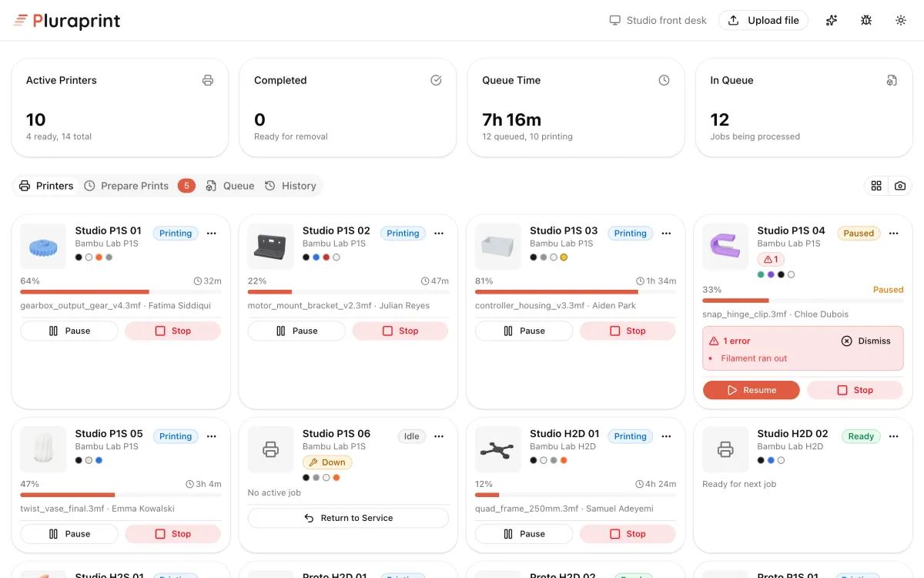Open the more menu for Studio H2D 01
924x578 pixels.
[x=667, y=436]
